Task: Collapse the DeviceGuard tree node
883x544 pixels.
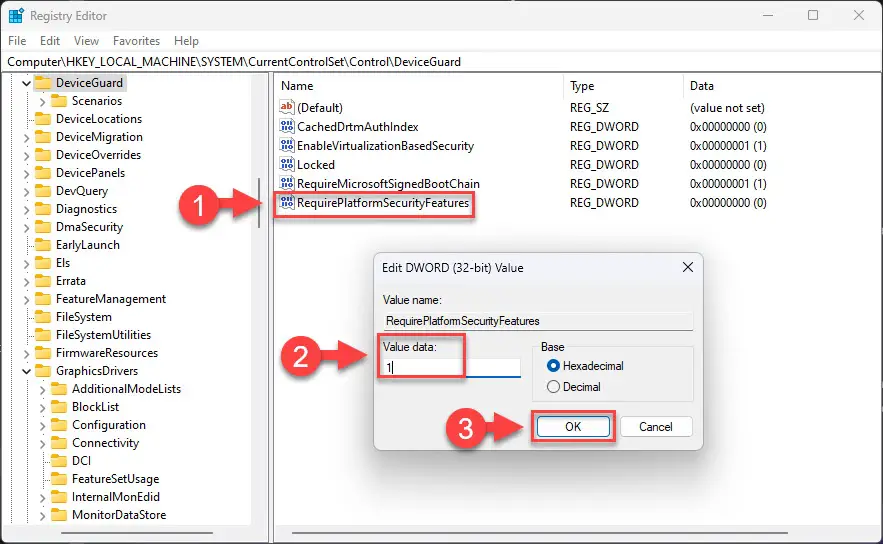Action: (26, 83)
